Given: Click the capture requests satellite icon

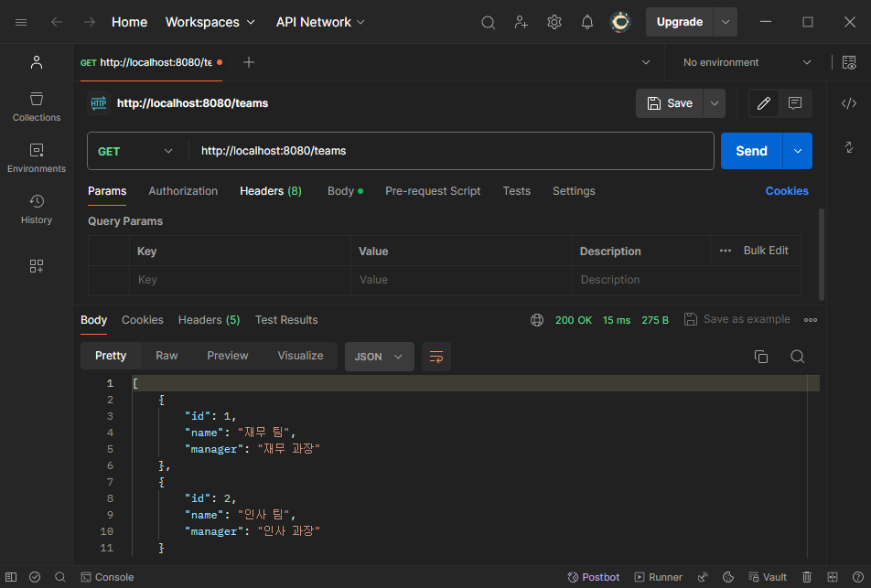Looking at the screenshot, I should (703, 577).
